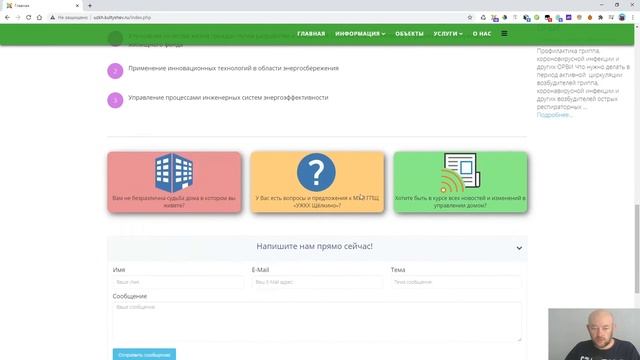Select the Главная browser tab
Image resolution: width=640 pixels, height=360 pixels.
tap(41, 6)
